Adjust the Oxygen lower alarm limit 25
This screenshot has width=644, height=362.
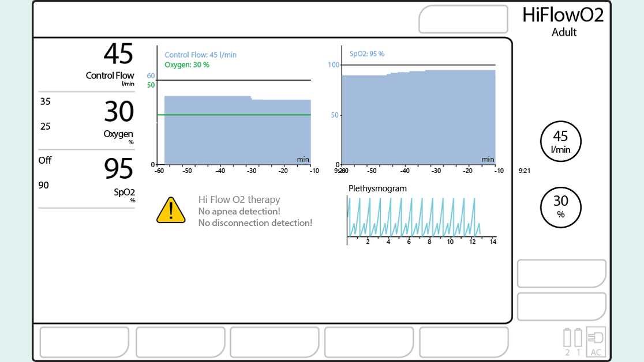(x=45, y=126)
